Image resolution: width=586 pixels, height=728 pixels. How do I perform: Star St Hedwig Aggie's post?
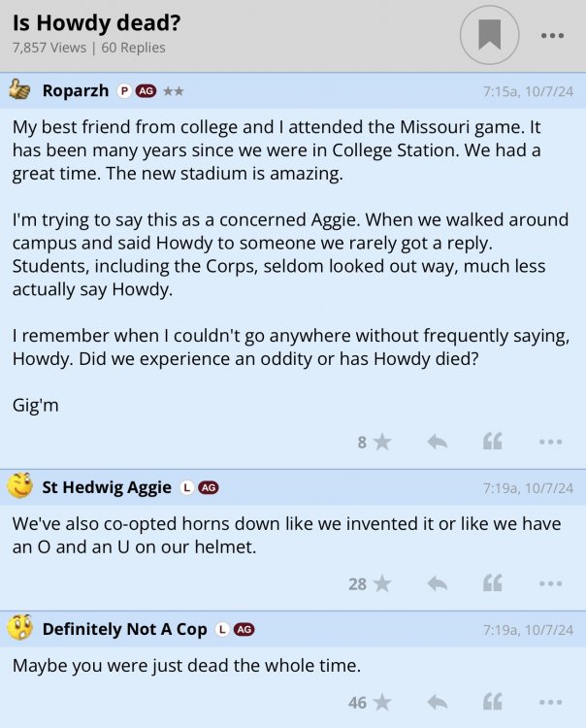point(382,583)
